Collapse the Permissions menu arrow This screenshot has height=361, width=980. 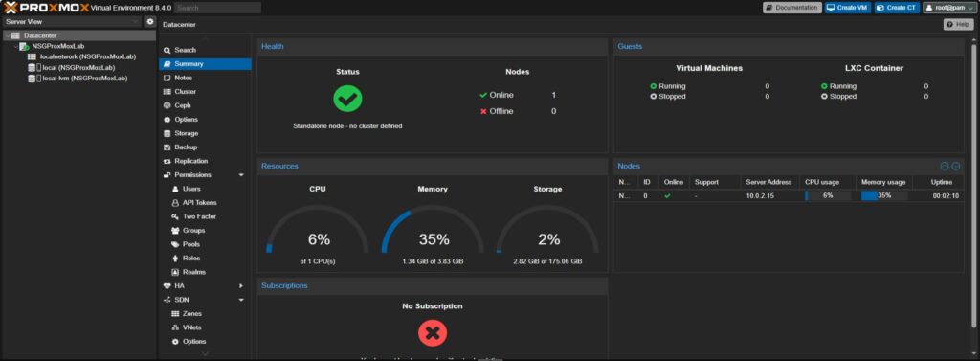click(241, 175)
